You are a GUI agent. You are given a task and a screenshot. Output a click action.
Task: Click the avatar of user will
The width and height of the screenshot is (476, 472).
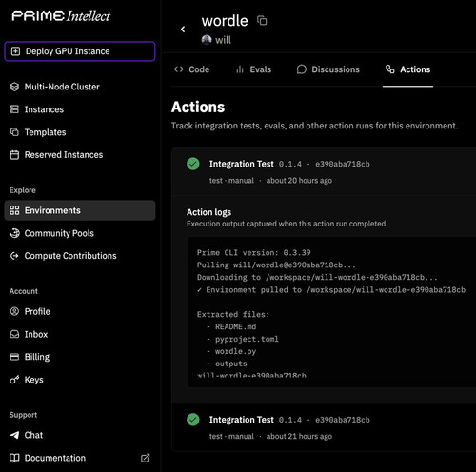207,40
